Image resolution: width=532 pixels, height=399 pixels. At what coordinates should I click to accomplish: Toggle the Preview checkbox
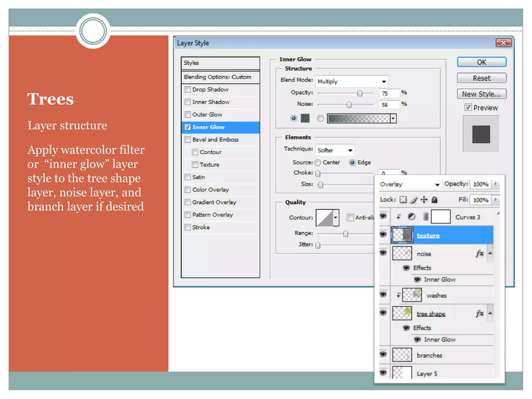click(468, 107)
